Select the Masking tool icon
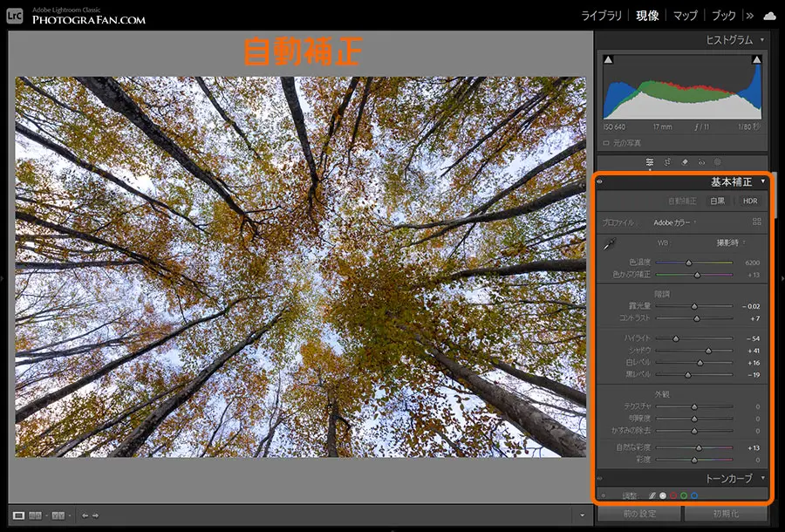This screenshot has width=785, height=532. (718, 162)
